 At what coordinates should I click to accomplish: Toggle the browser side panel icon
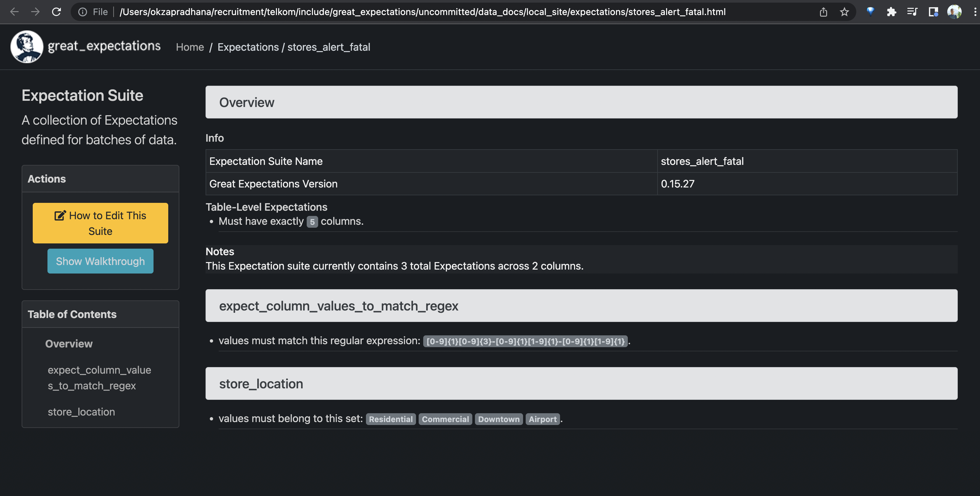pos(933,12)
